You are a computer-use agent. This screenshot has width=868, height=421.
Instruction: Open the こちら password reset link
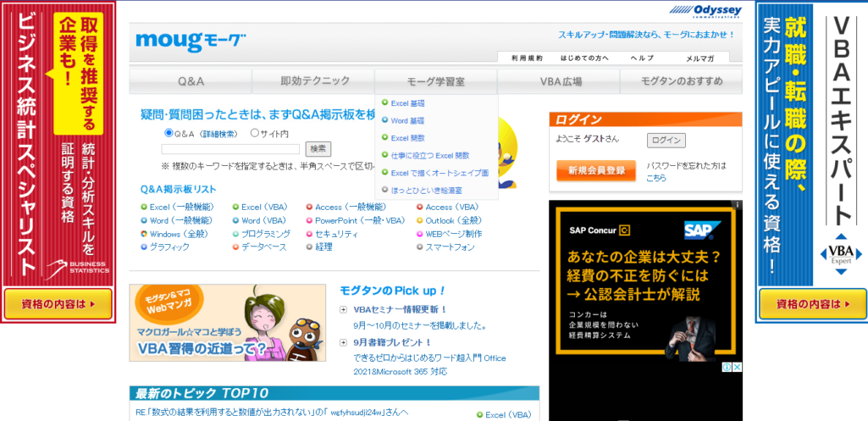[656, 179]
